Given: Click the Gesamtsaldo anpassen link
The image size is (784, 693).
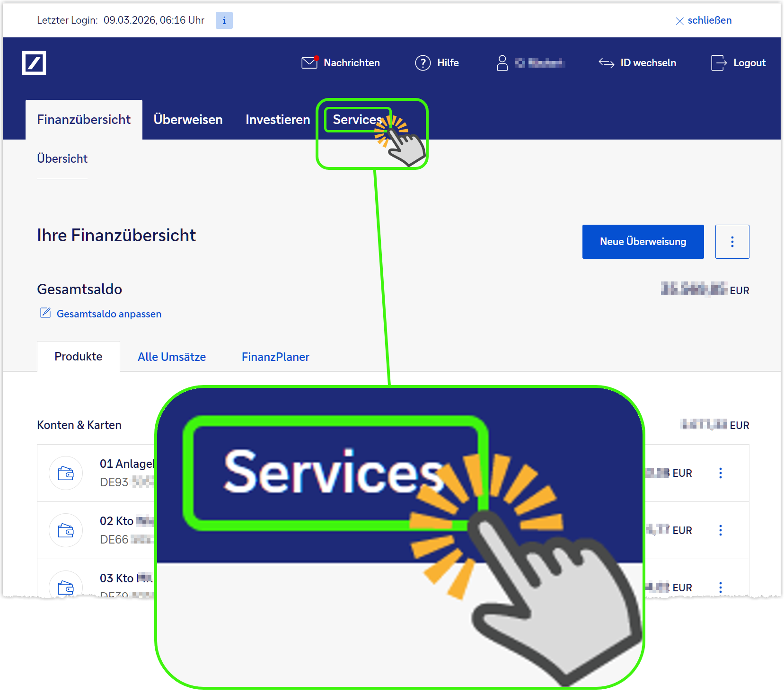Looking at the screenshot, I should pyautogui.click(x=109, y=314).
